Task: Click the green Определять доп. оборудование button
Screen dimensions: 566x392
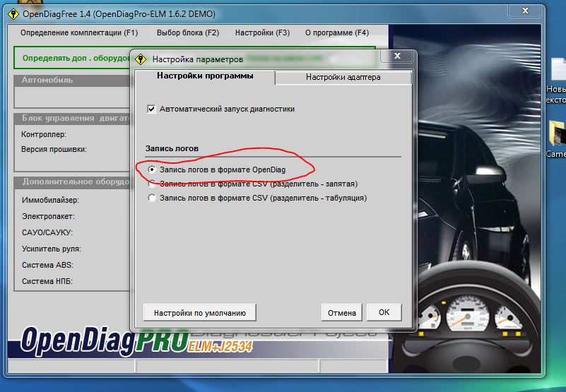Action: (x=72, y=58)
